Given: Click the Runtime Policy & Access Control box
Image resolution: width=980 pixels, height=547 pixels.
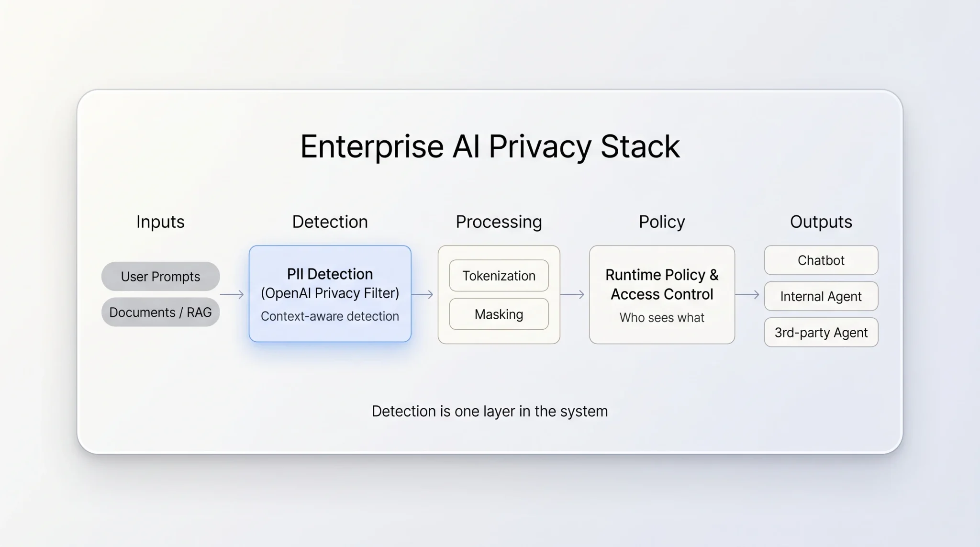Looking at the screenshot, I should pos(661,294).
